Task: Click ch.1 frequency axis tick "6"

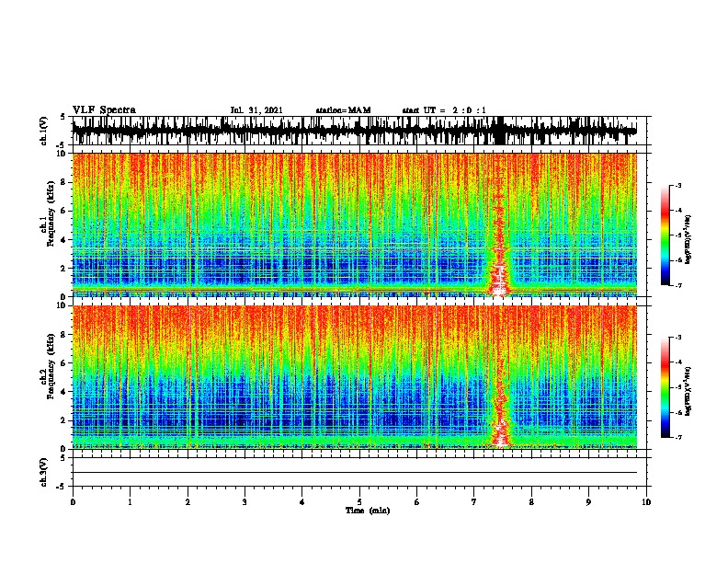Action: [64, 211]
